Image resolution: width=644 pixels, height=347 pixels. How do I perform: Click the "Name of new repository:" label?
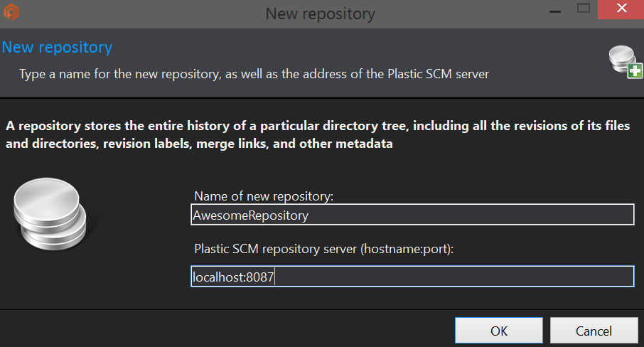(x=264, y=196)
